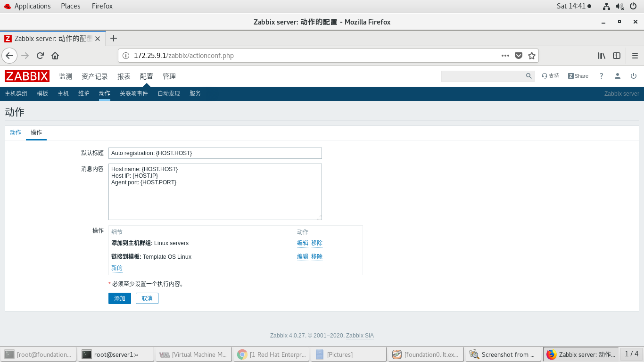Open the user profile icon
644x362 pixels.
tap(618, 76)
